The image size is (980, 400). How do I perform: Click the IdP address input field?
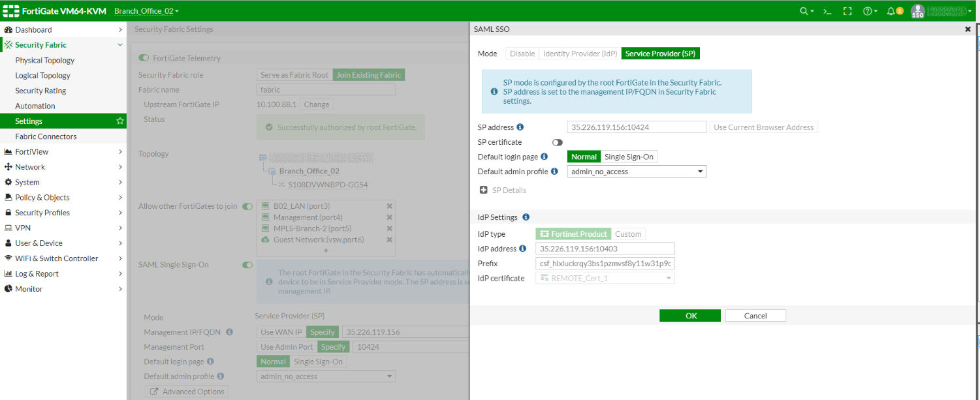pos(605,249)
